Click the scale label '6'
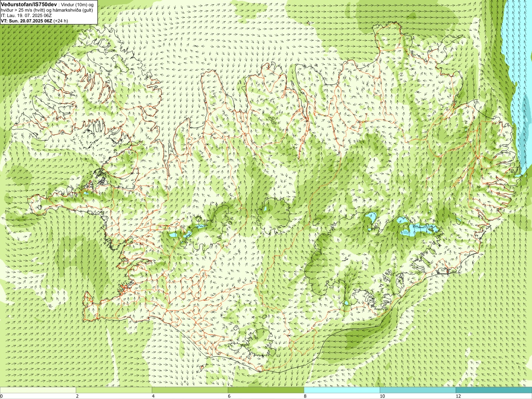Viewport: 532px width, 399px height. point(229,396)
